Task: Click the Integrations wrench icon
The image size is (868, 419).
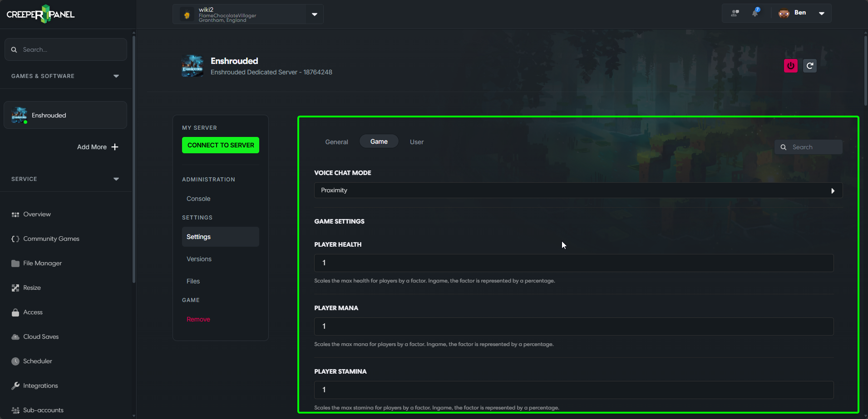Action: click(15, 386)
